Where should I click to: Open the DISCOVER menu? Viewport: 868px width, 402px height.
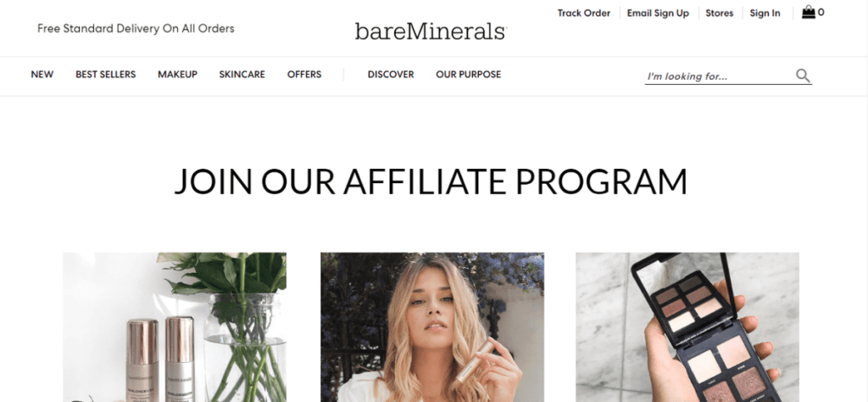391,74
